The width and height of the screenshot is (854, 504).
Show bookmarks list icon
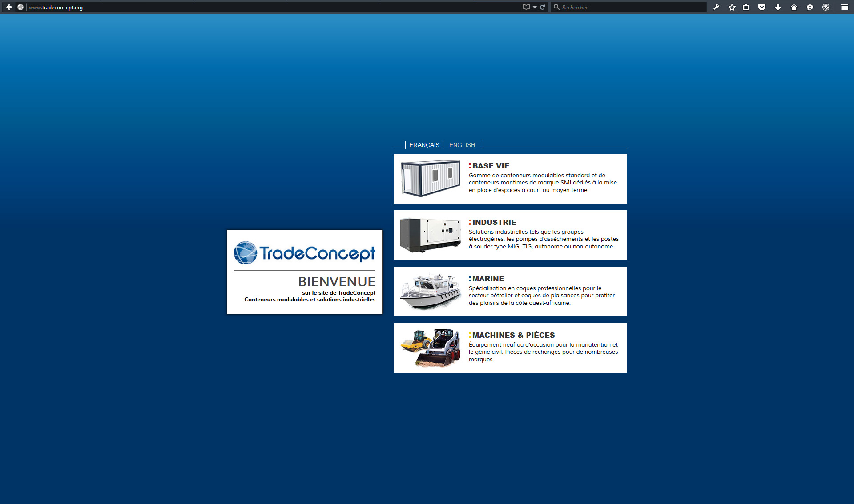[746, 7]
